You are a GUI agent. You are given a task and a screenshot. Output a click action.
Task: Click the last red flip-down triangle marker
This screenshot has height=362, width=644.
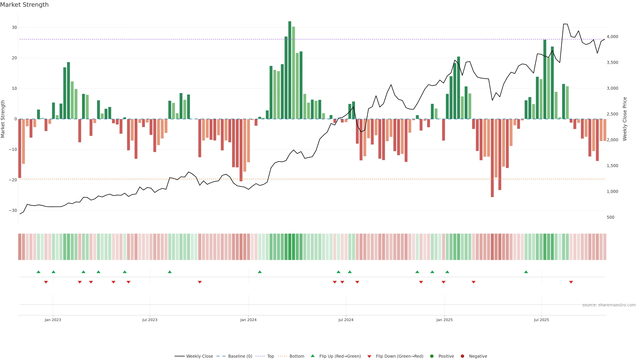571,282
